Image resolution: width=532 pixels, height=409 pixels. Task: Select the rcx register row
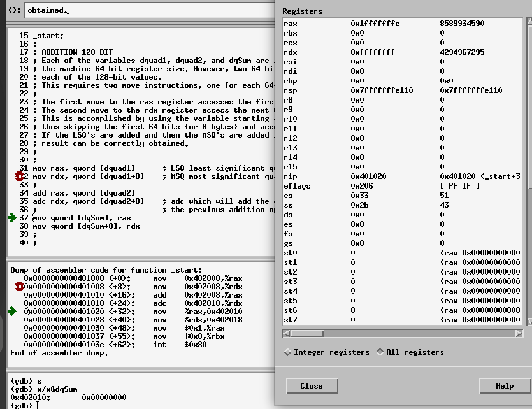(x=403, y=43)
